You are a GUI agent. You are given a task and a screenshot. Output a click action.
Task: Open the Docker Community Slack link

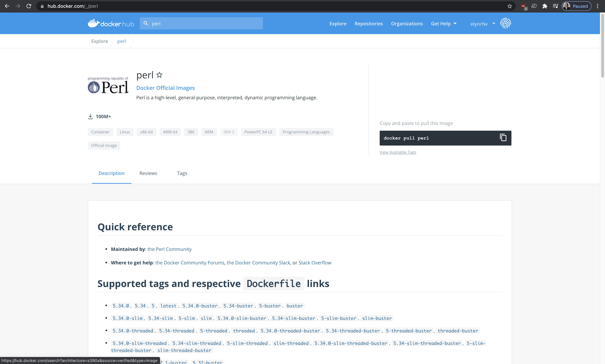point(258,263)
